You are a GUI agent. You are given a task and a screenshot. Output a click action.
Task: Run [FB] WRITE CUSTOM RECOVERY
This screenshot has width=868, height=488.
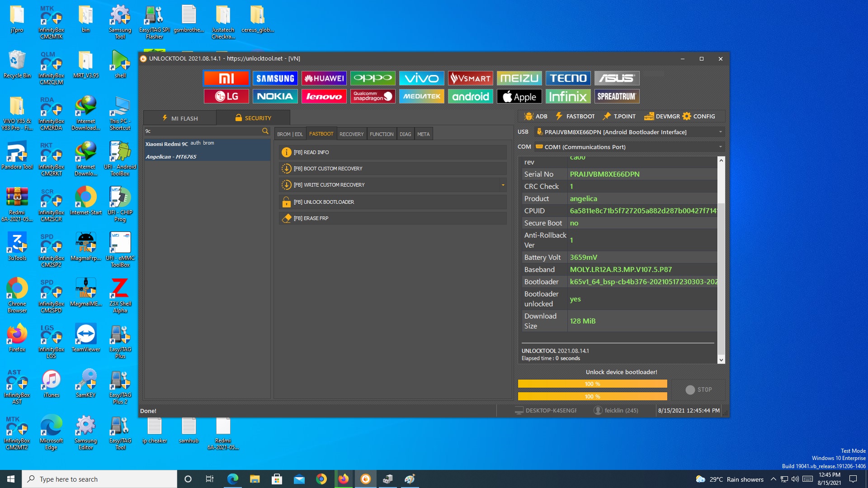point(389,185)
